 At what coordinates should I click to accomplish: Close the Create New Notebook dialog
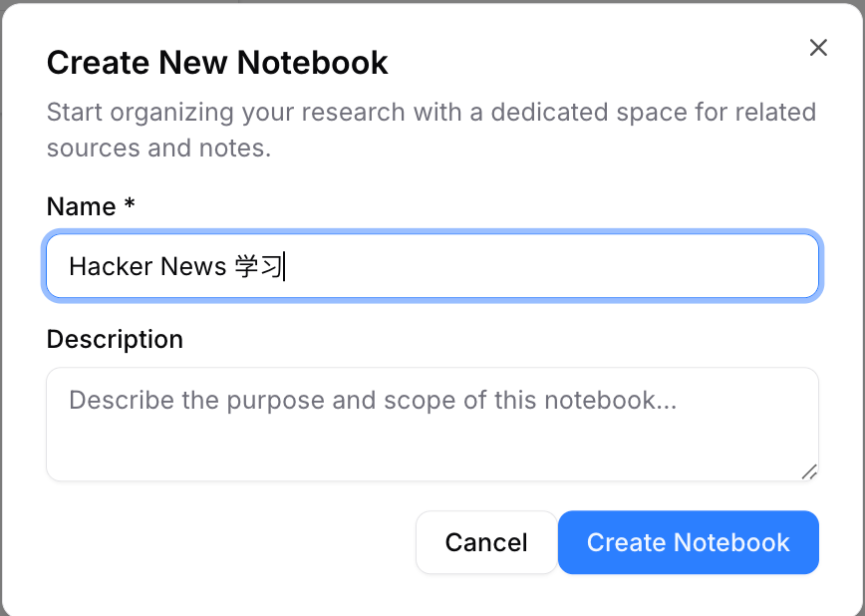pyautogui.click(x=818, y=48)
